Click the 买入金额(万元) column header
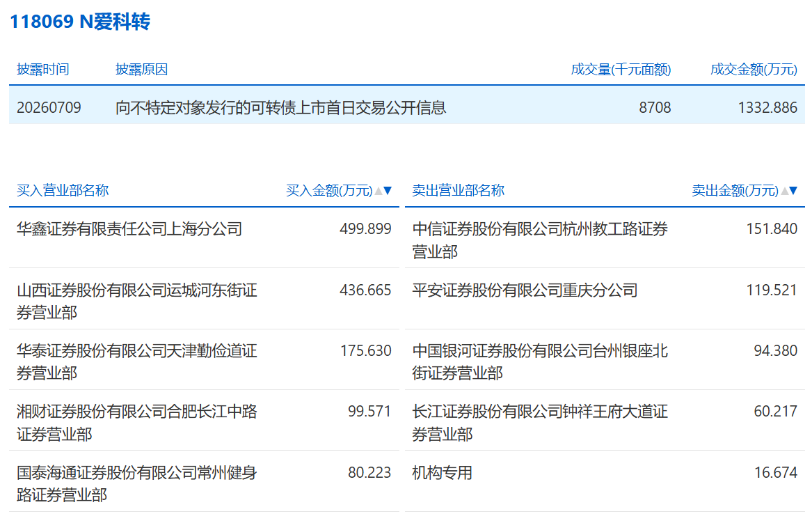 click(x=329, y=191)
